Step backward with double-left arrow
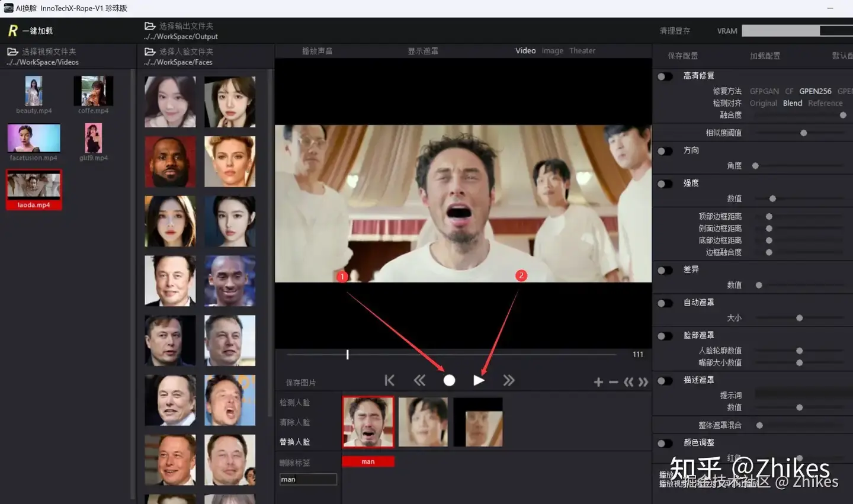 click(x=419, y=380)
